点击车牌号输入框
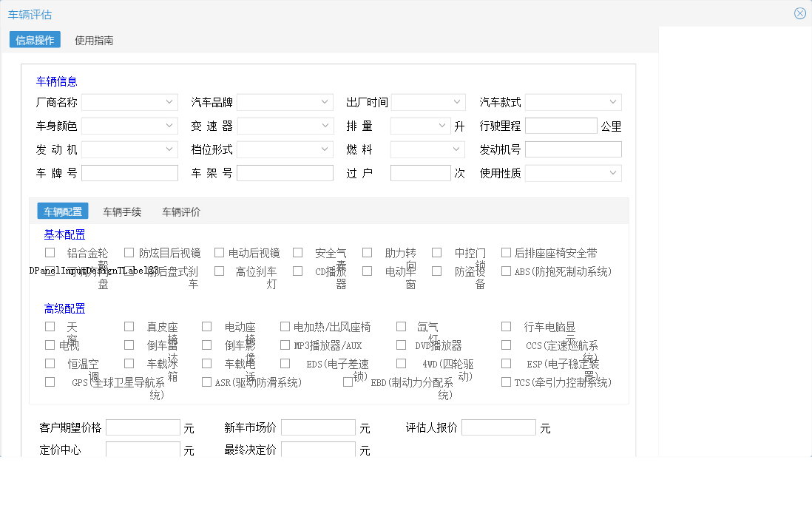This screenshot has height=508, width=812. 129,172
